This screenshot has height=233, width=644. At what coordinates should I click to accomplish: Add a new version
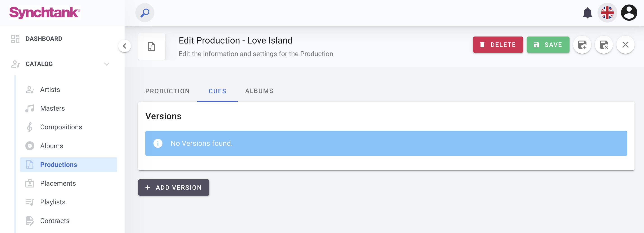174,187
